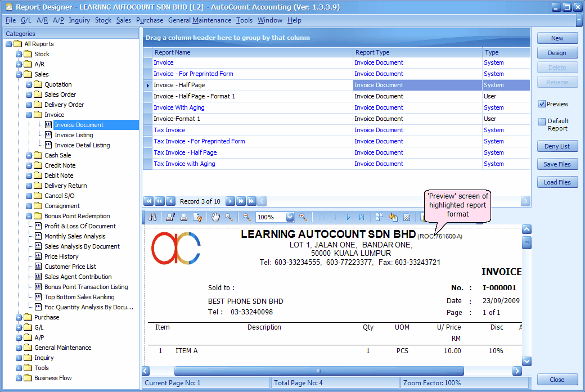Image resolution: width=585 pixels, height=392 pixels.
Task: Click the Save Files button
Action: click(557, 164)
